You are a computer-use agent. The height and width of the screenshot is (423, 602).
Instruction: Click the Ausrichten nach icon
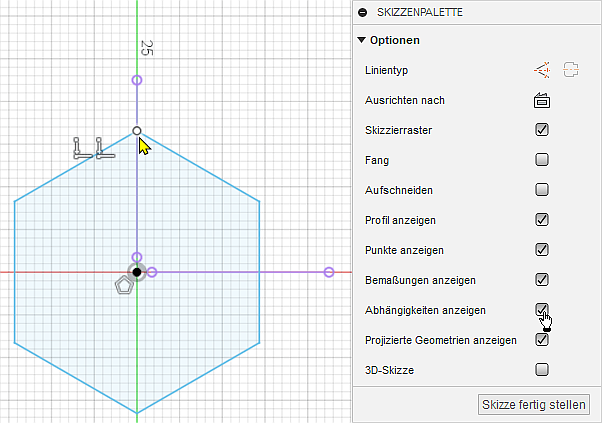(x=542, y=100)
